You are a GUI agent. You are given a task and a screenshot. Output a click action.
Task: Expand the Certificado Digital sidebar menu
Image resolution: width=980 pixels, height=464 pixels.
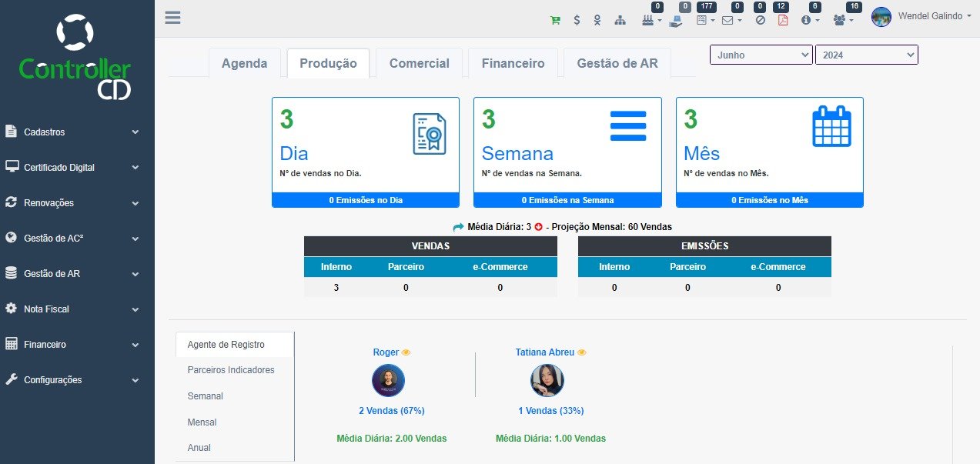(x=72, y=167)
